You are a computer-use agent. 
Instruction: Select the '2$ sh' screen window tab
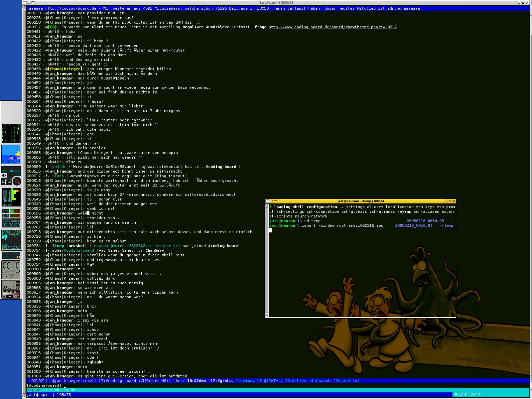pos(68,390)
